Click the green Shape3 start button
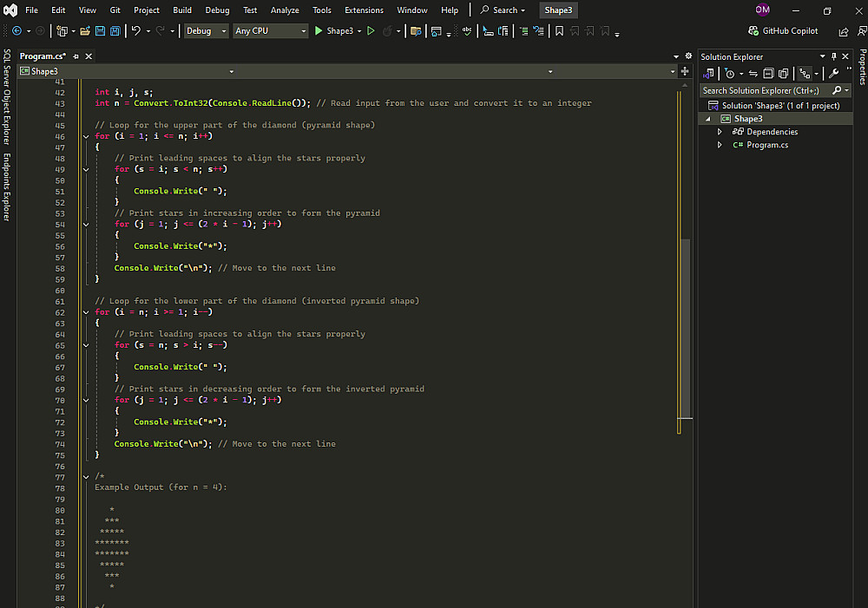This screenshot has width=868, height=608. pos(333,31)
